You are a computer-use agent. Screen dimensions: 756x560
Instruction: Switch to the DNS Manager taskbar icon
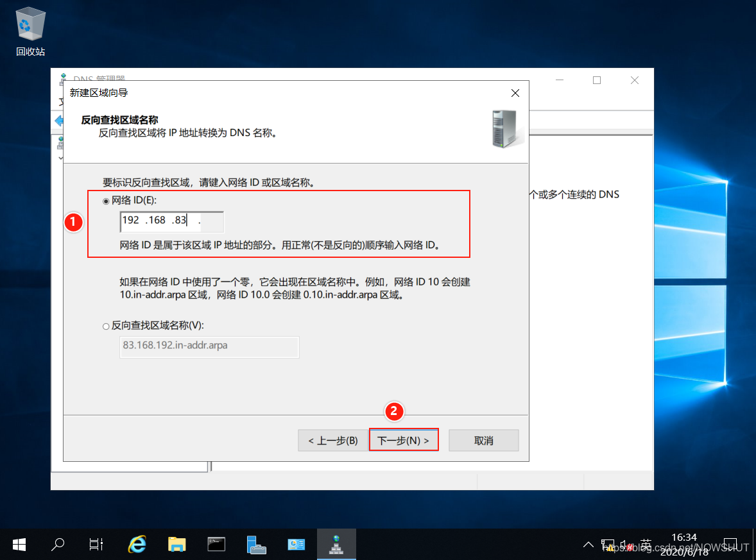(x=336, y=545)
